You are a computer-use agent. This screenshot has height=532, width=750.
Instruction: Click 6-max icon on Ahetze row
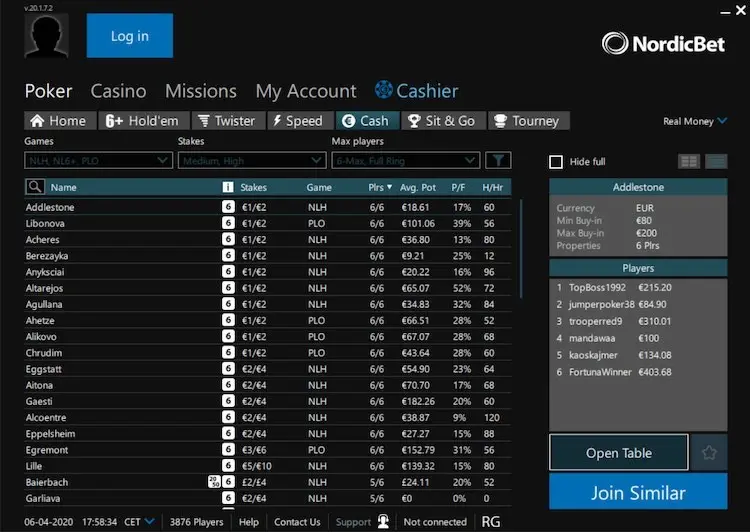[228, 320]
